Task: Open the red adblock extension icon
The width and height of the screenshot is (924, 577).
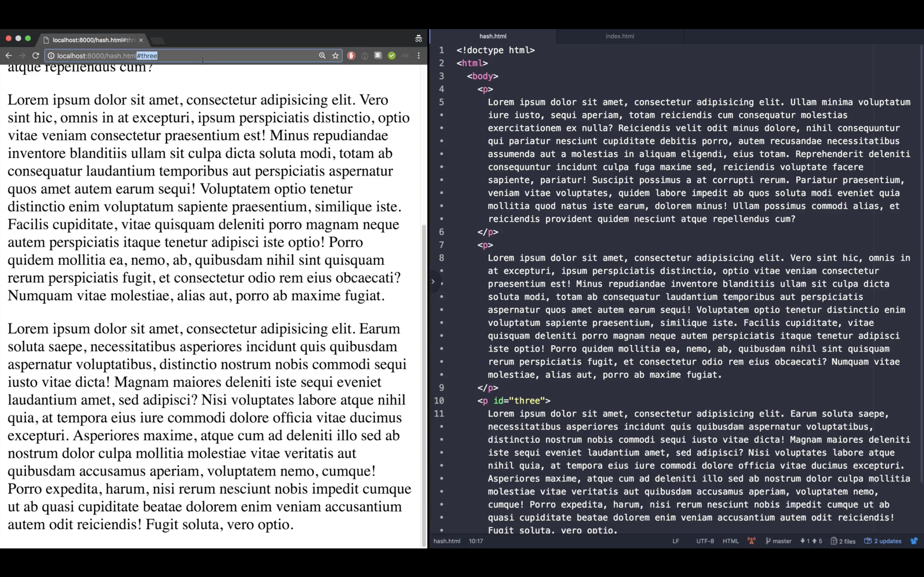Action: (x=351, y=56)
